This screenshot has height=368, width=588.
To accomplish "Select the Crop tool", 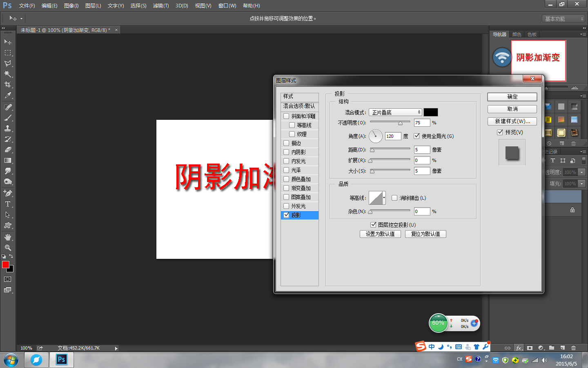I will coord(8,85).
